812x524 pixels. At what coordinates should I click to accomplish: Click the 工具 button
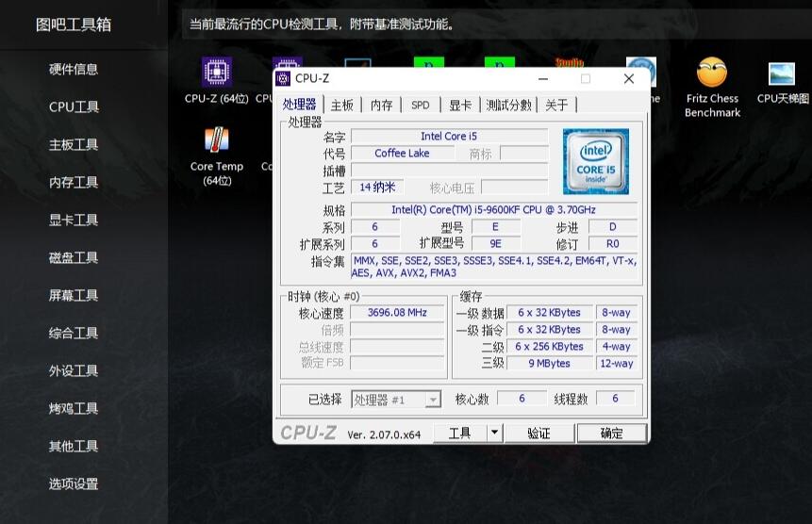[460, 433]
